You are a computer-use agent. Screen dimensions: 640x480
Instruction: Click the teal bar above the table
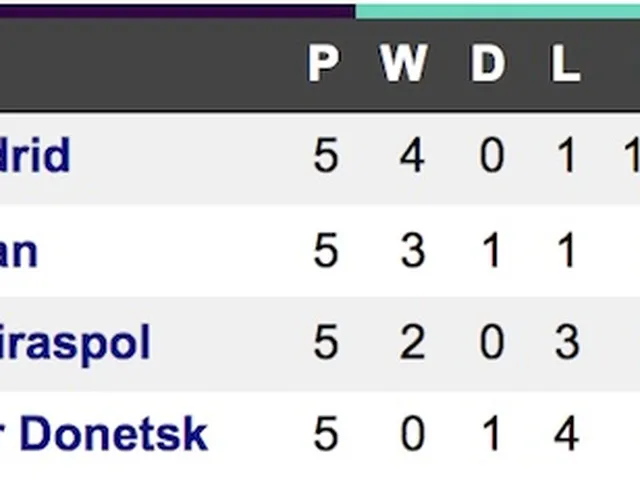pyautogui.click(x=497, y=9)
